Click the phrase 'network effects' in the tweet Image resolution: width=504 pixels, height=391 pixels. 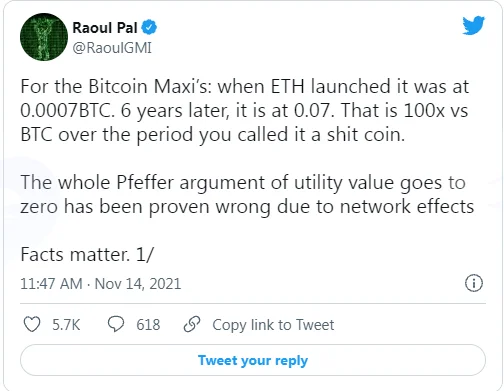(x=407, y=207)
